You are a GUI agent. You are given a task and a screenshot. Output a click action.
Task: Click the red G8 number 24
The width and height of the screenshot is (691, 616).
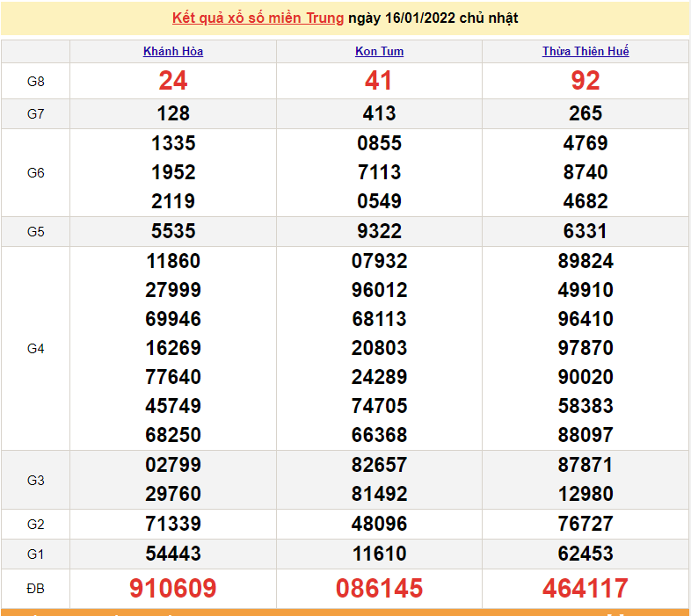[173, 81]
